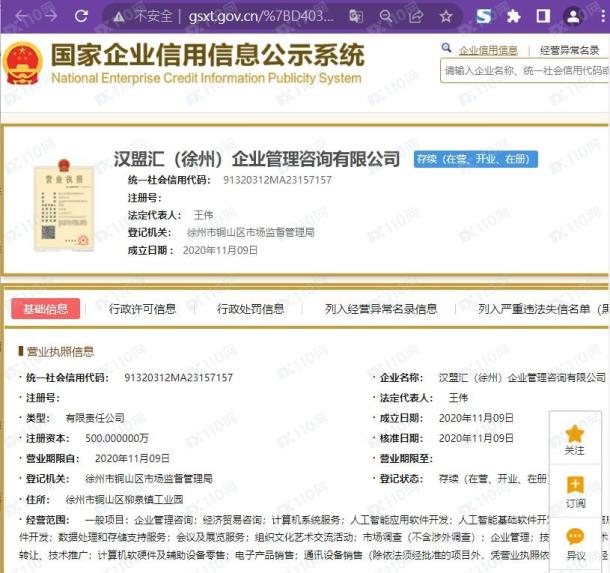
Task: Click the 经营范围 label
Action: click(x=47, y=520)
